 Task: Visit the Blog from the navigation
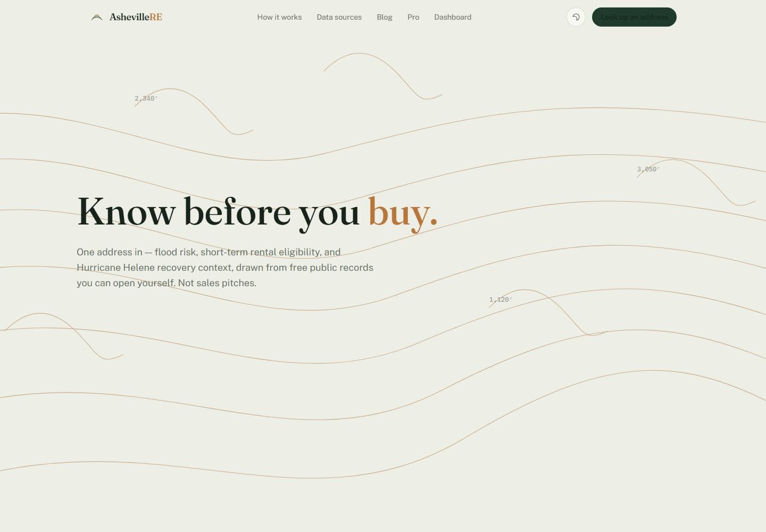(x=385, y=17)
